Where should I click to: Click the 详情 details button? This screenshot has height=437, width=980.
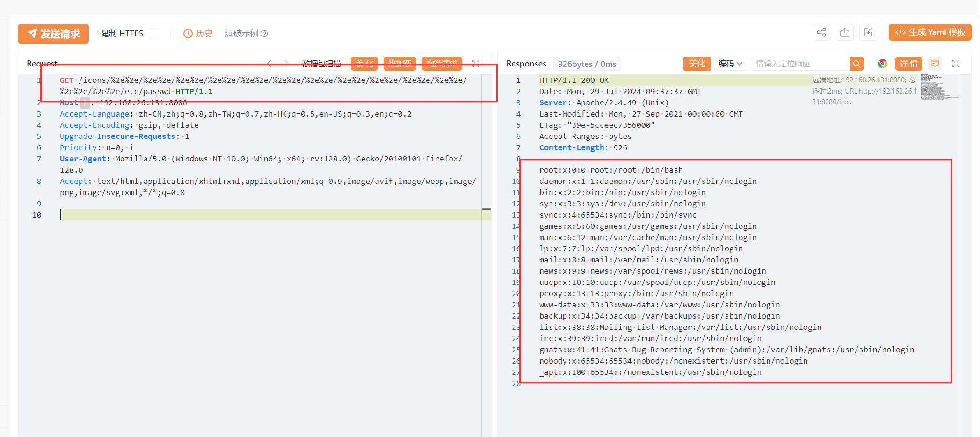pyautogui.click(x=909, y=64)
